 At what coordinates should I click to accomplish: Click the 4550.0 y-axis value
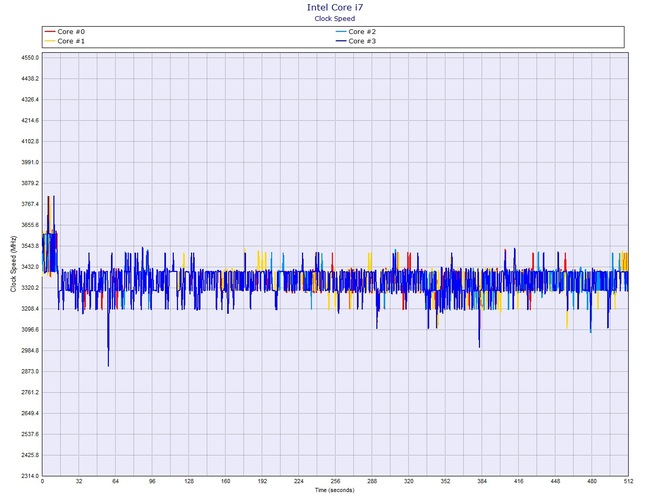(x=30, y=58)
